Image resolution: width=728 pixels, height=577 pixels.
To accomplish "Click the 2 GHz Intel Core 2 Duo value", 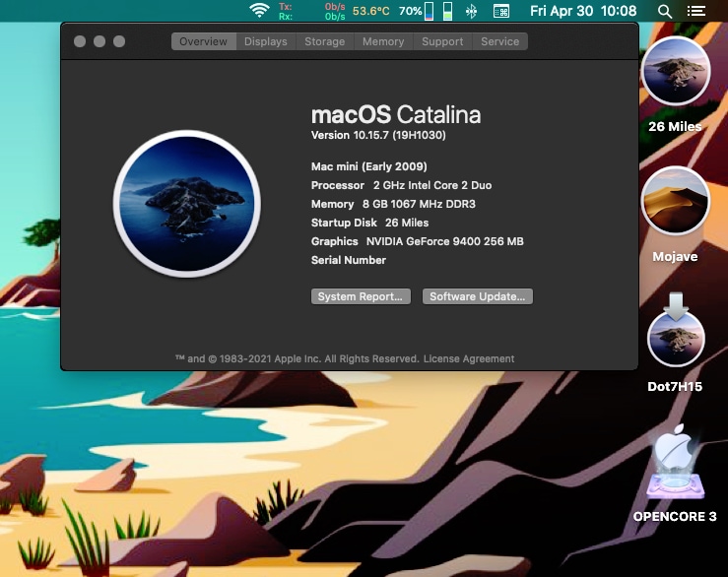I will [x=432, y=185].
